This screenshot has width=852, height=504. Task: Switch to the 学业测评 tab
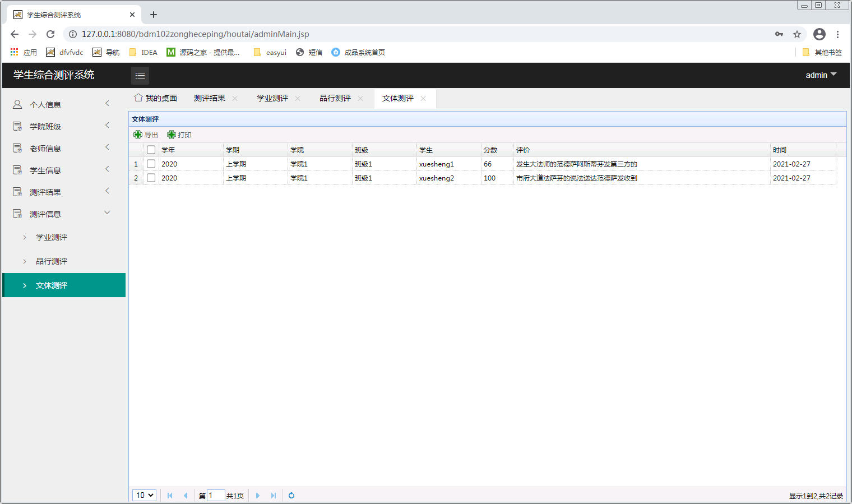tap(272, 98)
